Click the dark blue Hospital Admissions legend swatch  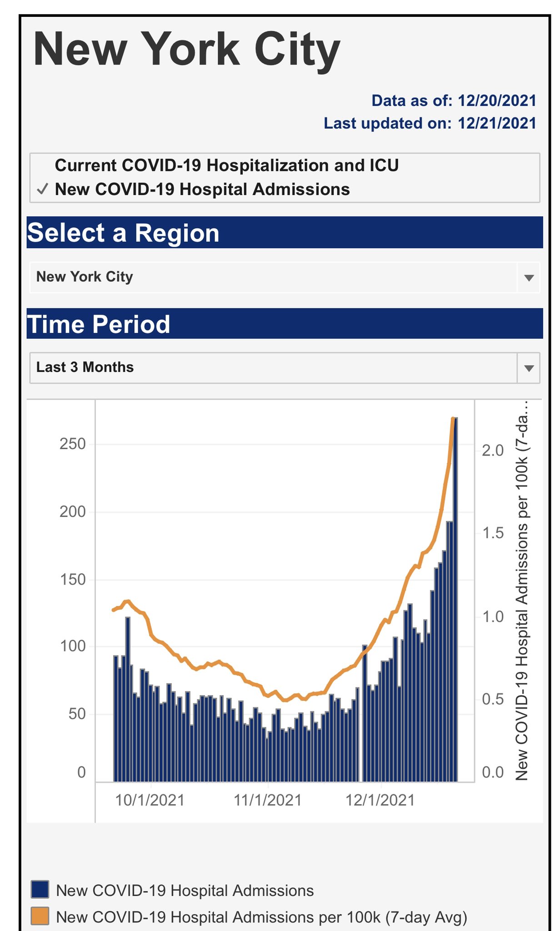[x=40, y=890]
